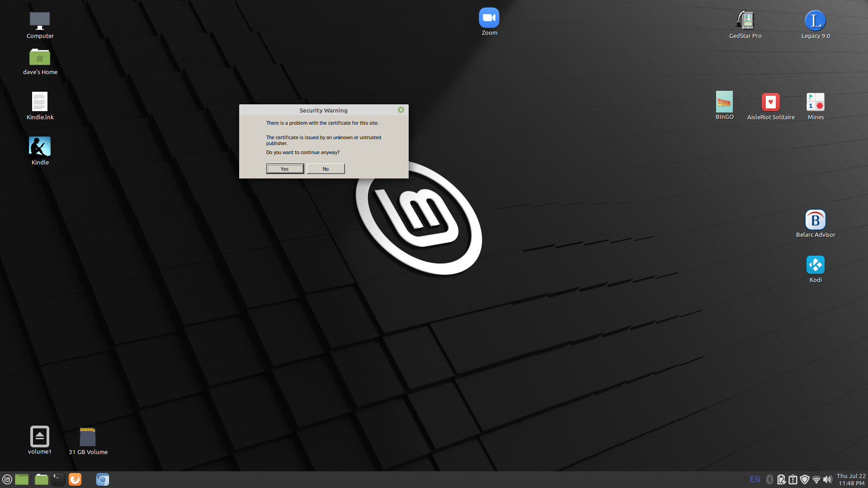This screenshot has height=488, width=868.
Task: Click No in the Security Warning dialog
Action: tap(325, 169)
